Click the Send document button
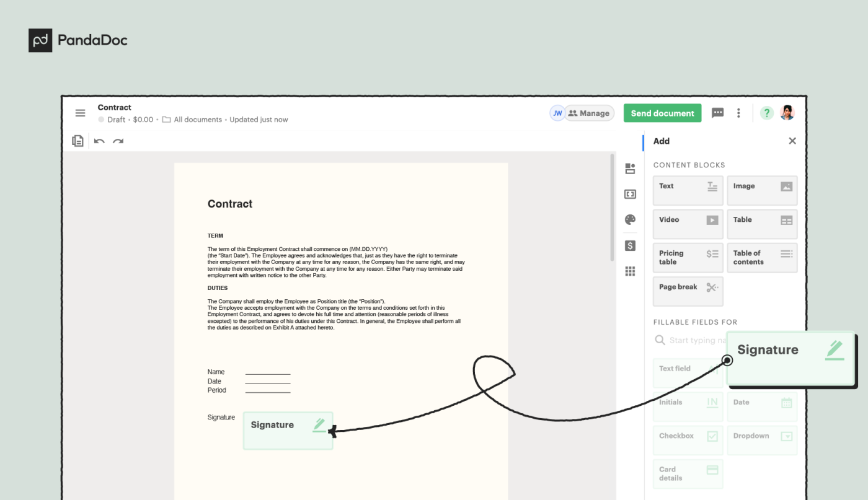 662,113
